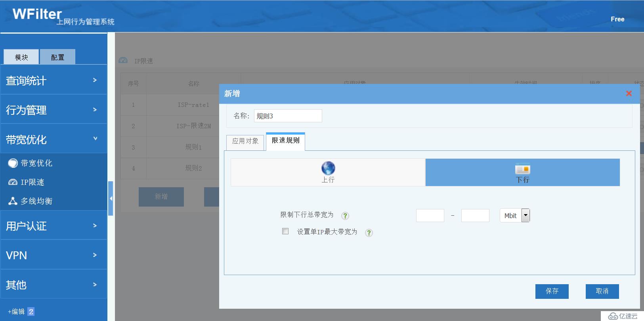The width and height of the screenshot is (644, 321).
Task: Click the 名称 column header in table
Action: pyautogui.click(x=194, y=84)
